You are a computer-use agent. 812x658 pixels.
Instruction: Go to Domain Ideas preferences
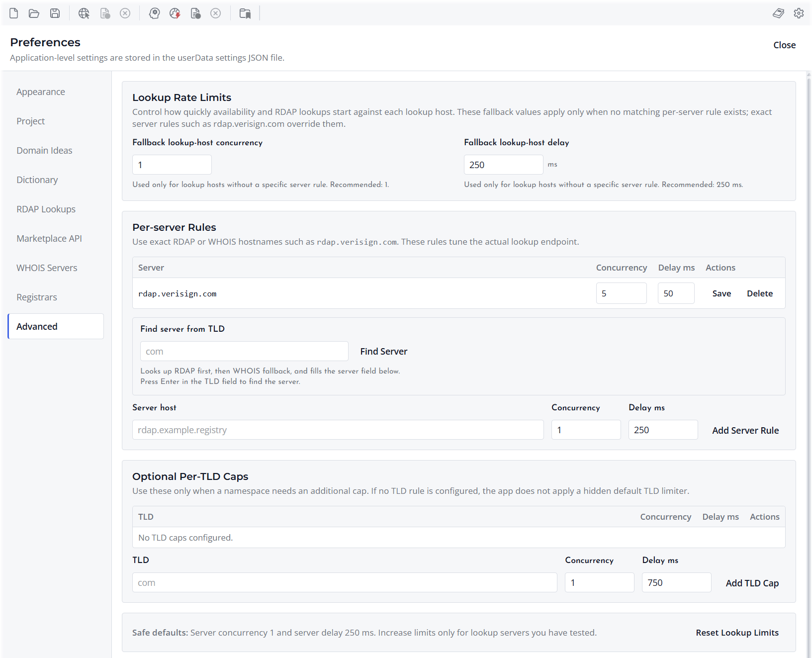tap(56, 151)
